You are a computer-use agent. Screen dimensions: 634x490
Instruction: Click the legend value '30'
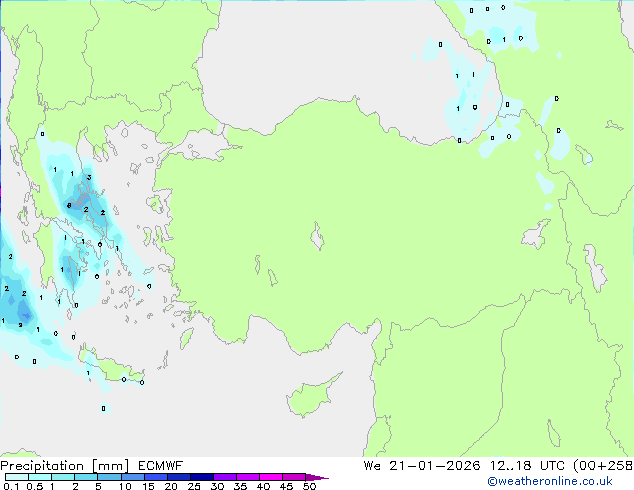point(217,486)
